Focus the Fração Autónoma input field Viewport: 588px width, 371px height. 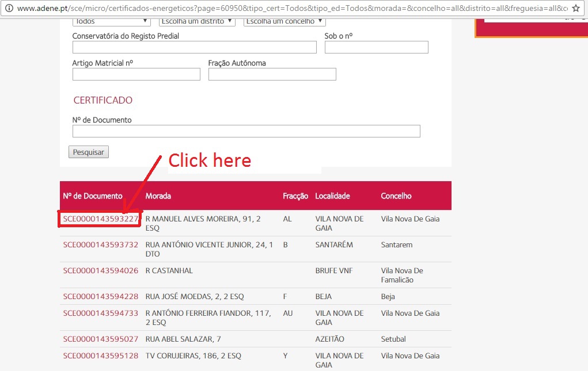pos(272,74)
